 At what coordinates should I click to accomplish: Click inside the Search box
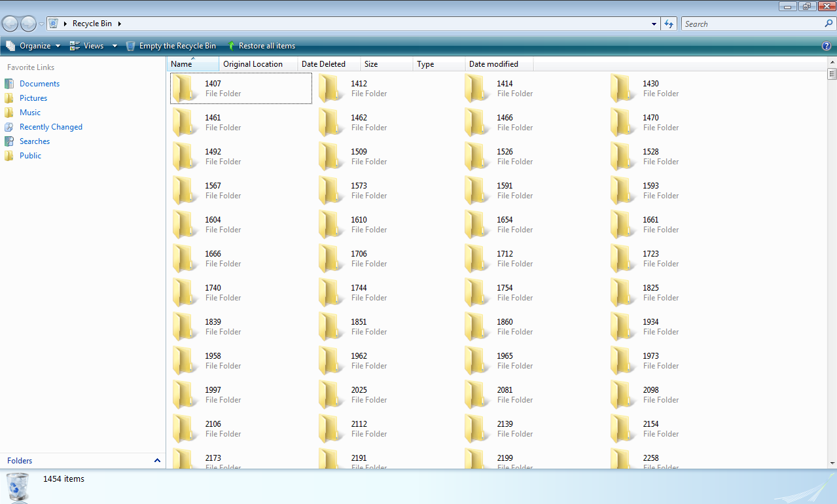coord(753,24)
